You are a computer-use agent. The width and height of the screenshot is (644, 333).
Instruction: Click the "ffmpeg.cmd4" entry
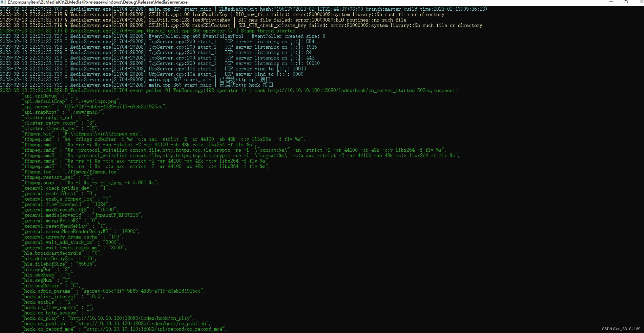point(146,161)
